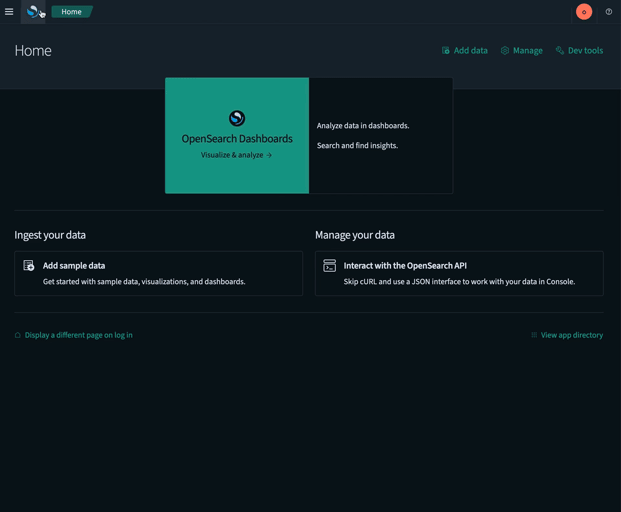Click the OpenSearch Dashboards card logo
621x512 pixels.
click(237, 118)
